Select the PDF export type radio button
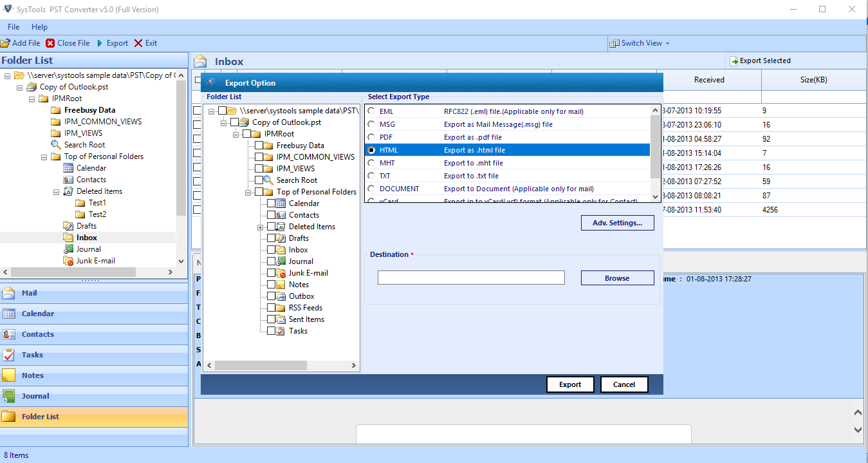 tap(371, 137)
